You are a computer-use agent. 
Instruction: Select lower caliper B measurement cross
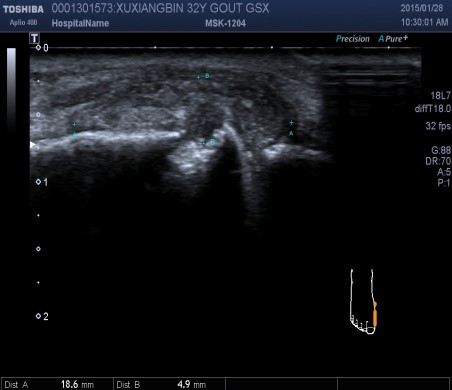(203, 143)
